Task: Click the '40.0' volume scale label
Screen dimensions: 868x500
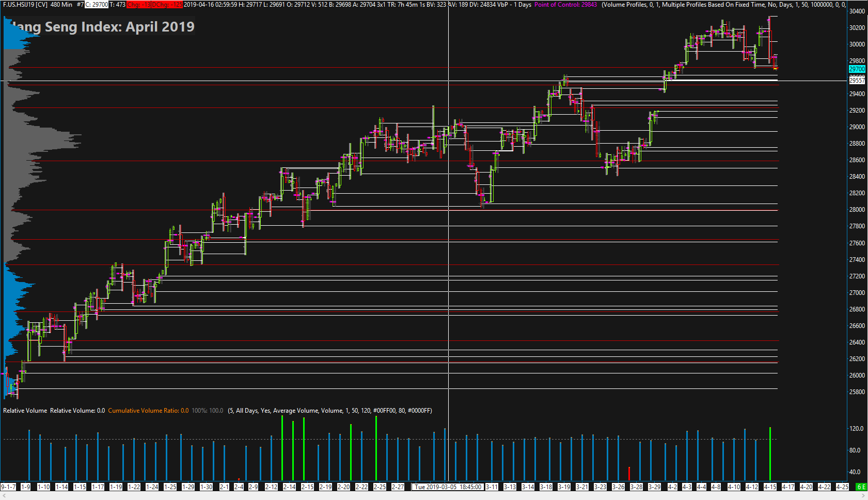Action: (x=855, y=472)
